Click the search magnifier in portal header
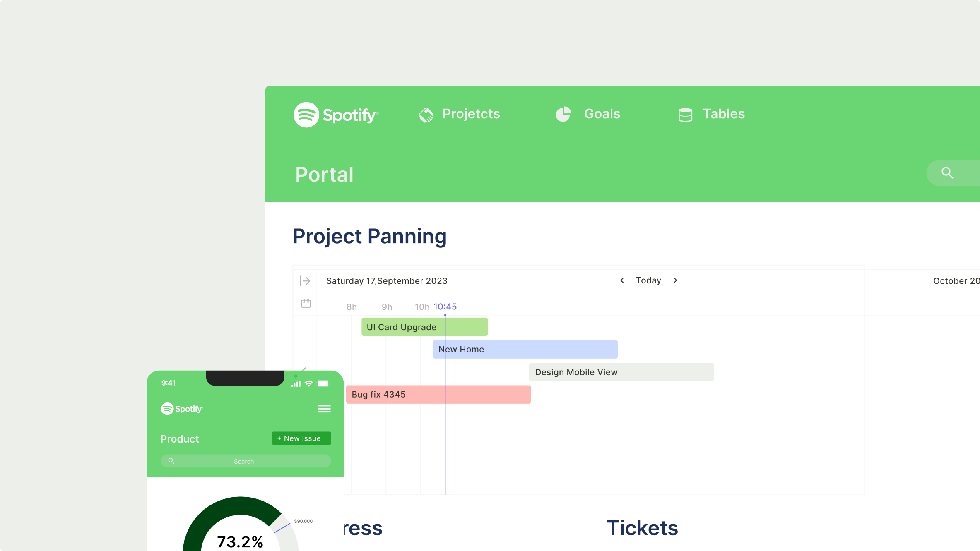980x551 pixels. (947, 173)
